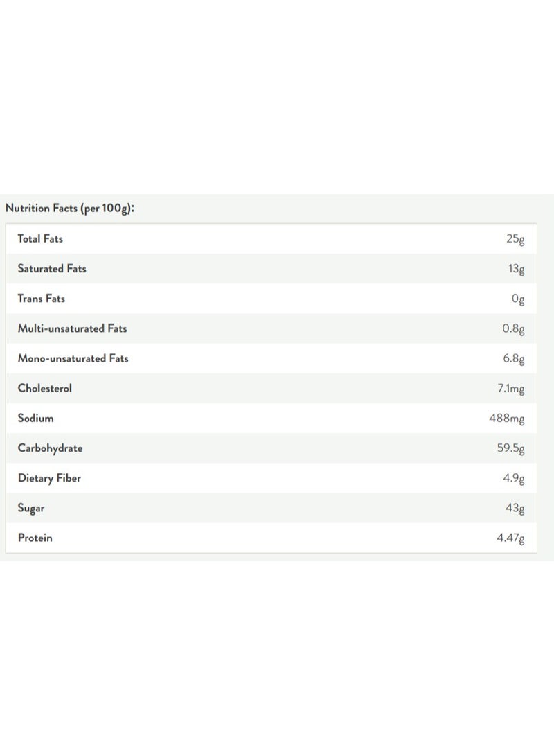Select the Sodium row label
Image resolution: width=554 pixels, height=756 pixels.
tap(35, 418)
